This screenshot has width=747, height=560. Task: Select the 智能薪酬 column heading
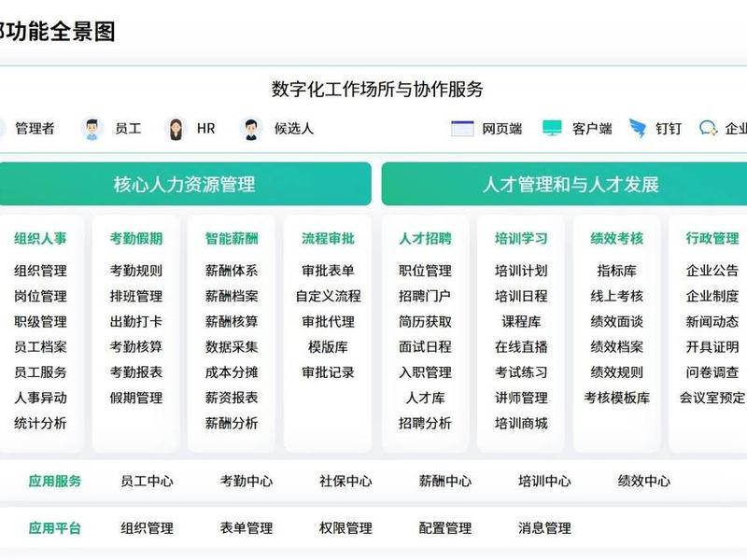pos(232,238)
